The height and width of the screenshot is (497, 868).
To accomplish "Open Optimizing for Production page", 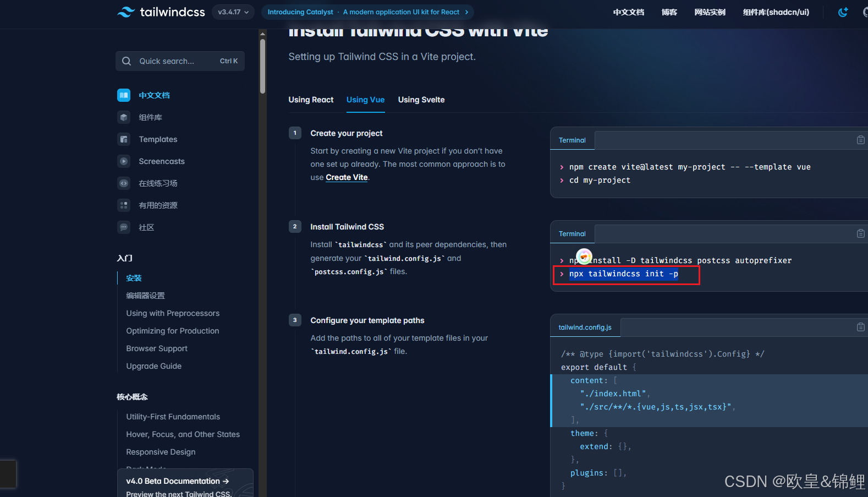I will [x=173, y=331].
